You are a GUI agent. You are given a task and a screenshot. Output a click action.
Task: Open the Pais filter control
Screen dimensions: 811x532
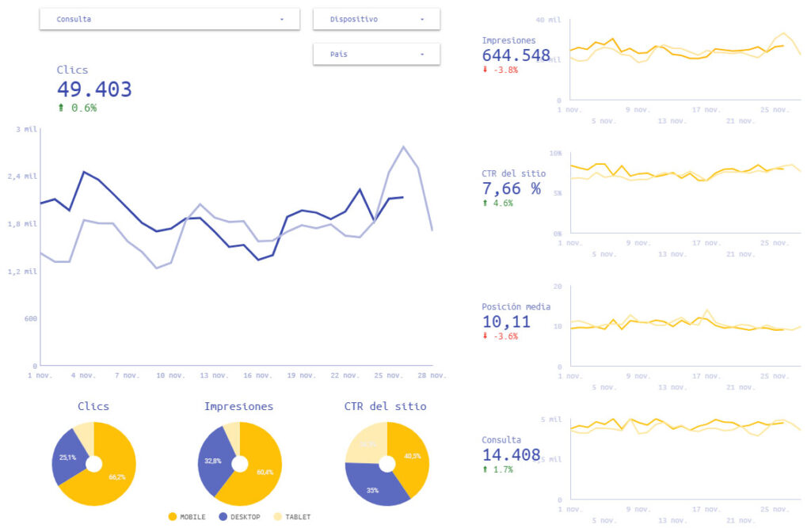coord(376,54)
